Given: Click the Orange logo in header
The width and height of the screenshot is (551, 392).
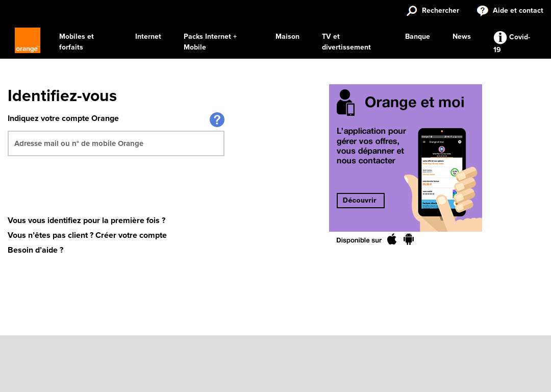Looking at the screenshot, I should point(28,40).
